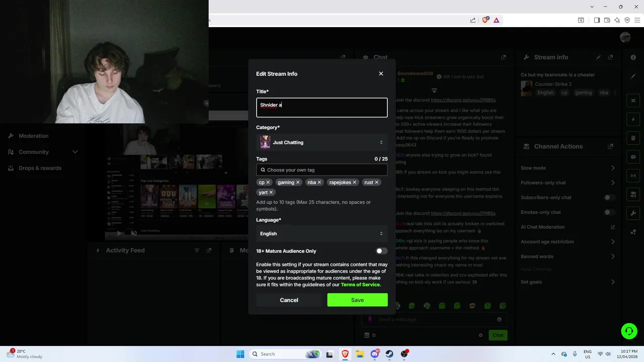The width and height of the screenshot is (644, 362).
Task: Pop out the Channel Actions panel
Action: 610,146
